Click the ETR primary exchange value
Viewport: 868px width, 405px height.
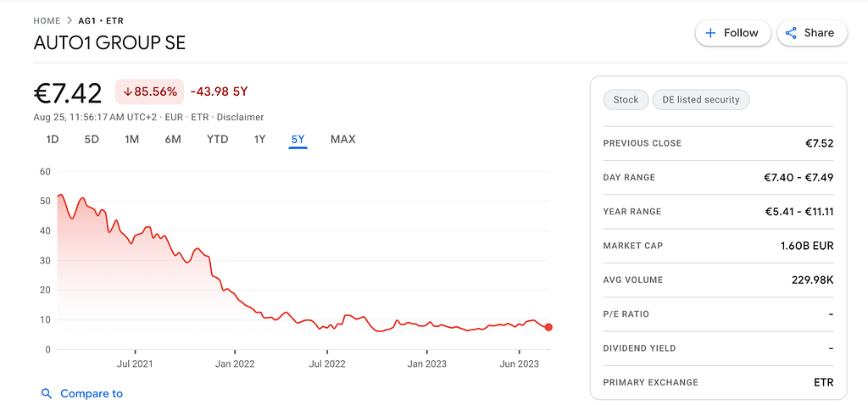click(825, 382)
